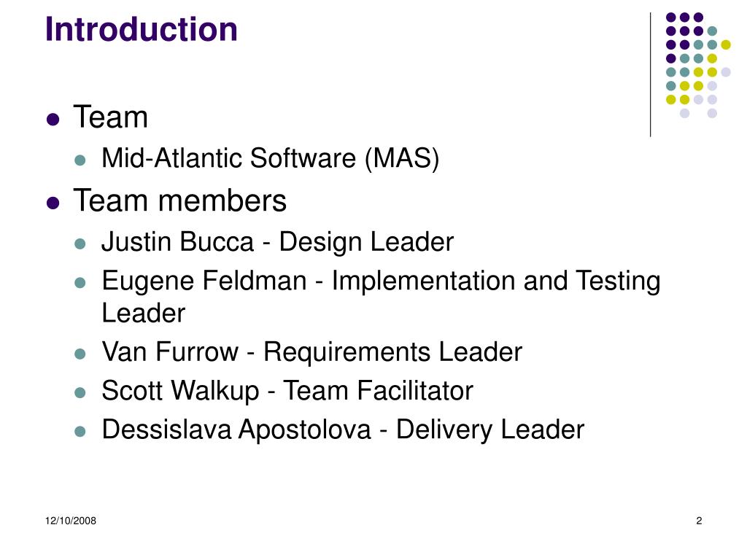Screen dimensions: 747x560
Task: Click the Introduction slide title
Action: (141, 29)
